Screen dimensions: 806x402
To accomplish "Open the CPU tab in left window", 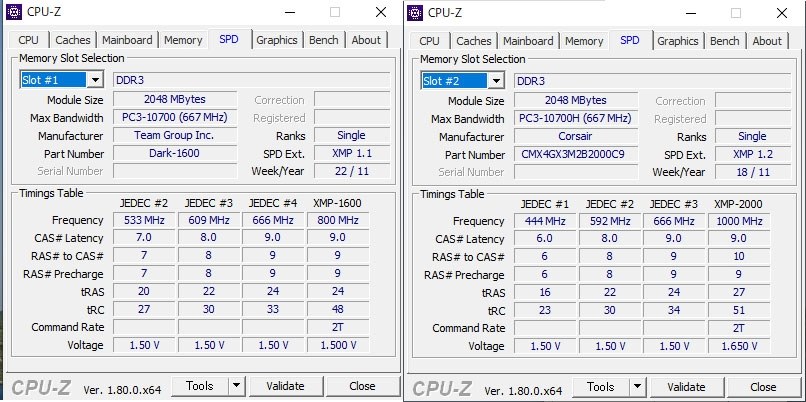I will point(28,40).
